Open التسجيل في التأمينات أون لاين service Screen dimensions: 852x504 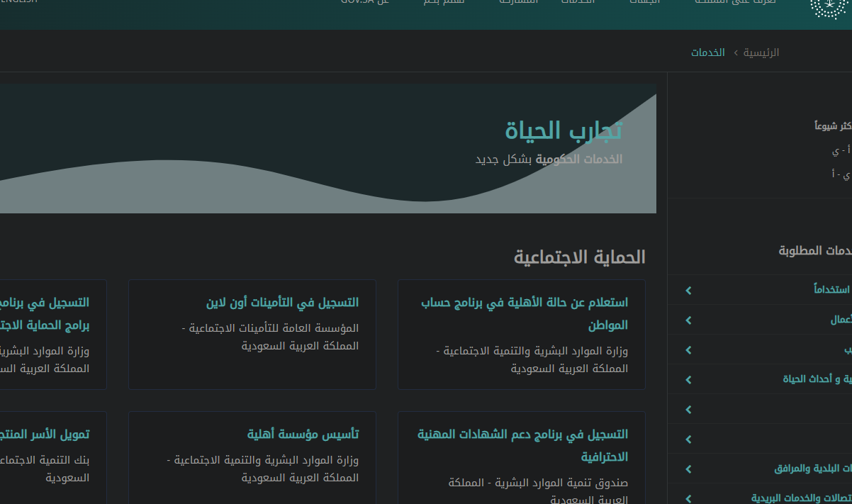282,303
